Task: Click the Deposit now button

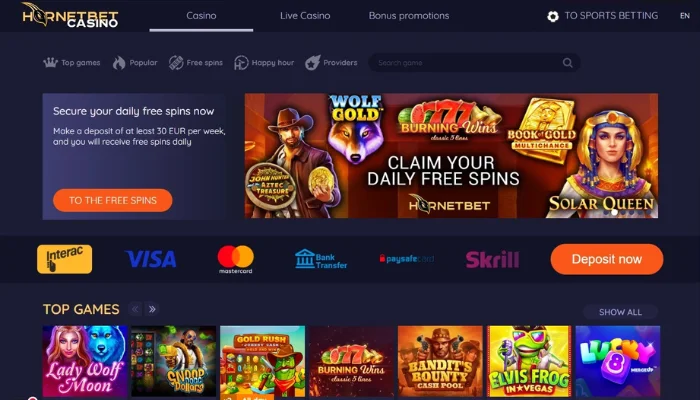Action: pos(607,259)
